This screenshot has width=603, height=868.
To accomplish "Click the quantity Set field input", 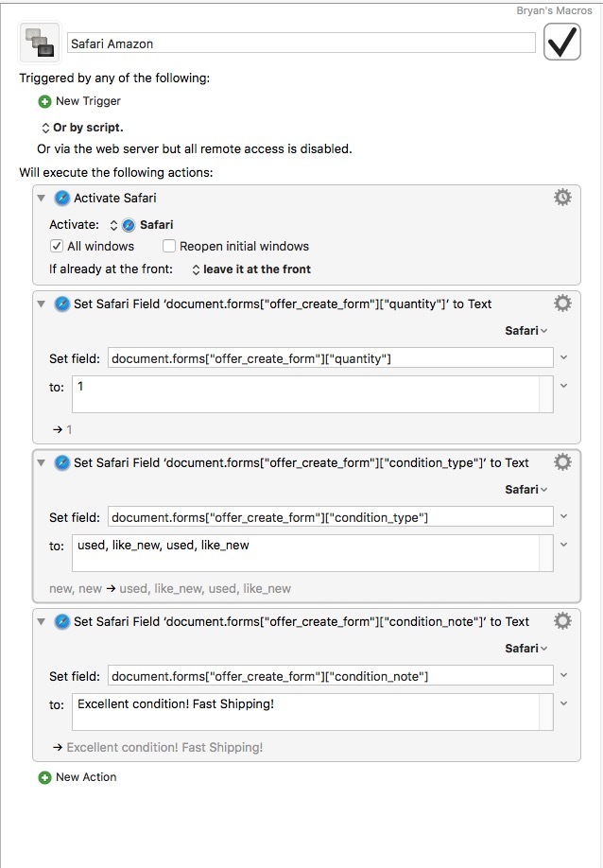I will pos(330,358).
